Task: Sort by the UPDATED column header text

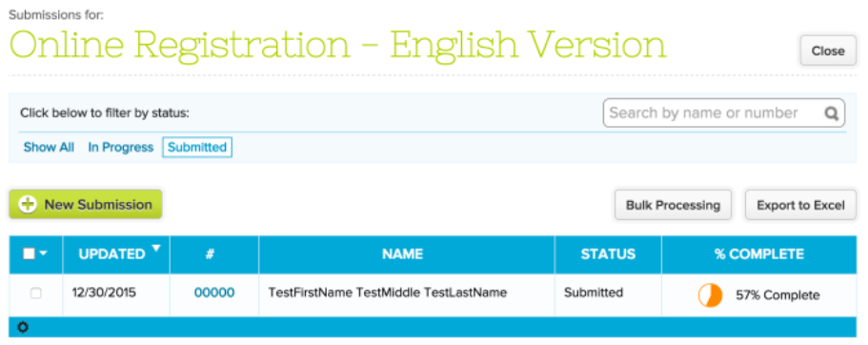Action: (x=111, y=254)
